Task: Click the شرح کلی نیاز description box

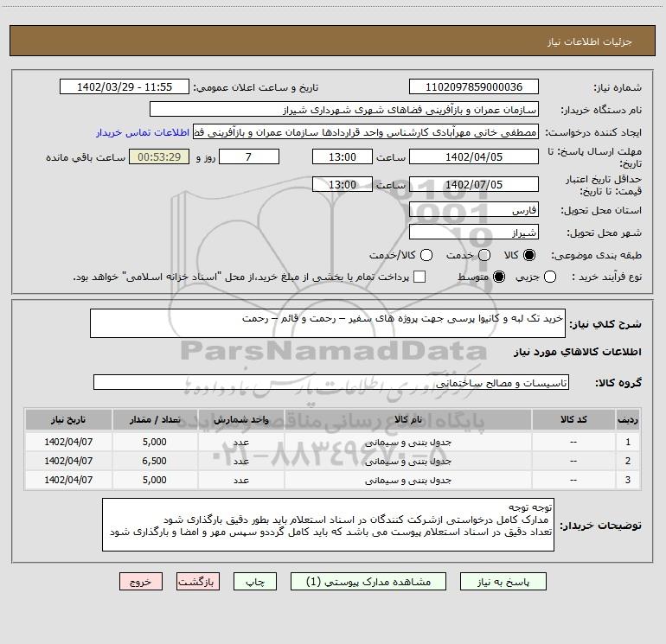Action: [328, 323]
